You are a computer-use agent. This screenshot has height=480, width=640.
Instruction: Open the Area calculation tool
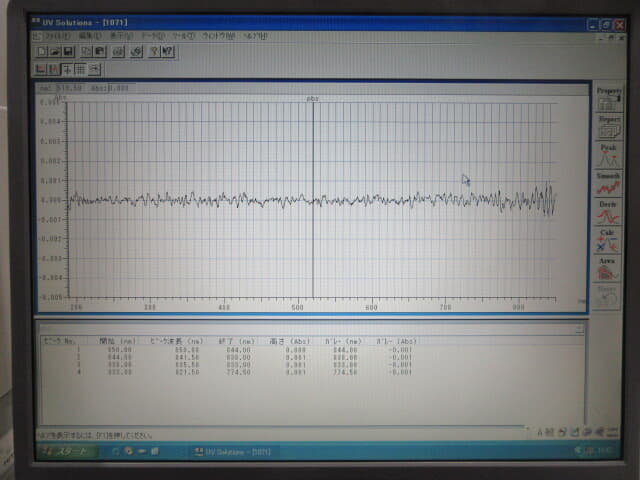point(607,269)
